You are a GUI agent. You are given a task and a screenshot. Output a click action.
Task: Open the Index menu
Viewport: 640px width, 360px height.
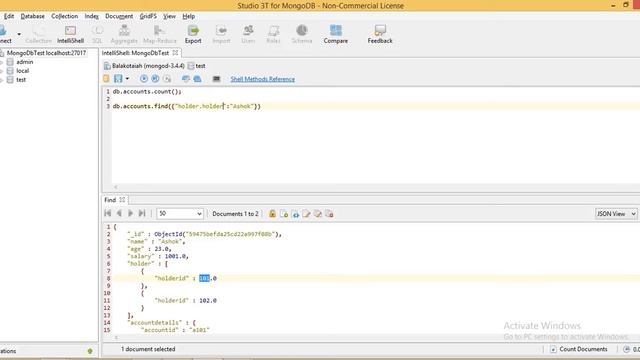click(x=91, y=16)
